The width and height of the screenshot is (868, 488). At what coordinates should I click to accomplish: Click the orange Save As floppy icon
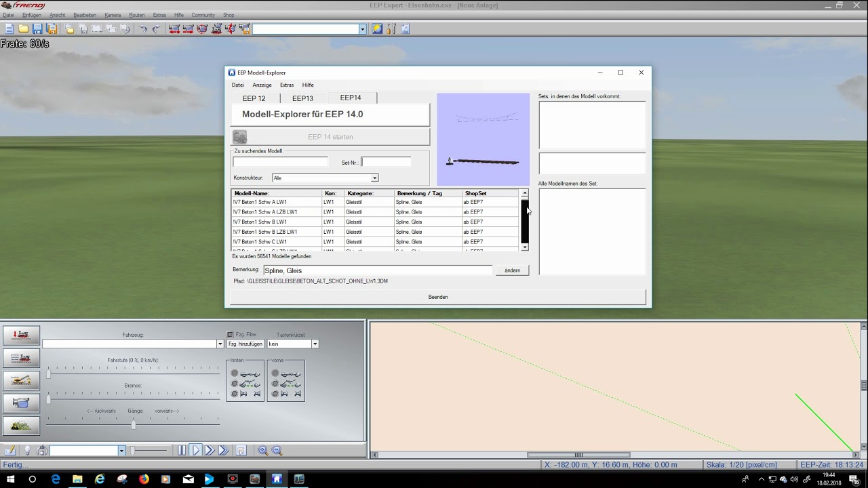[x=52, y=29]
